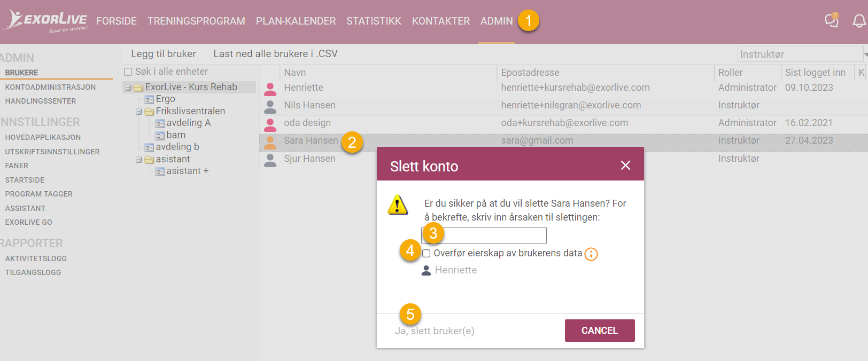The width and height of the screenshot is (868, 361).
Task: Click henriette+nilsgran@exorlive.com email cell
Action: (571, 105)
